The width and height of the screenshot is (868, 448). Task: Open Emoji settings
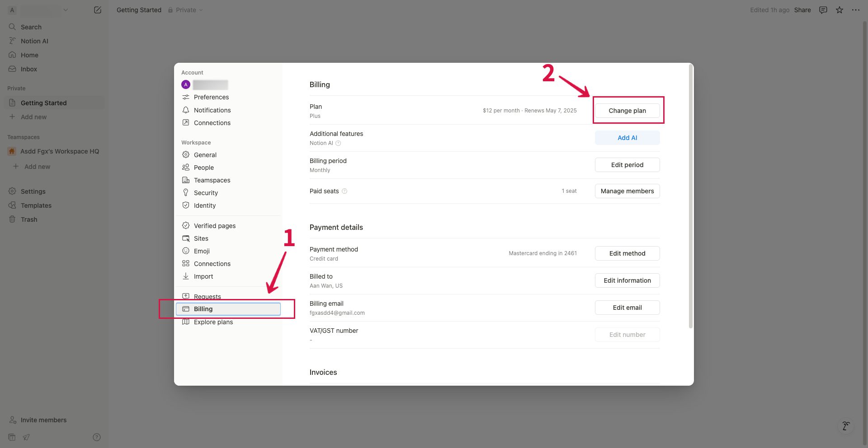click(x=228, y=251)
